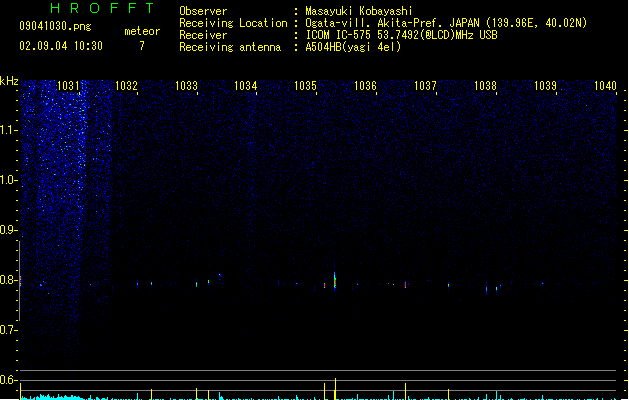Click the ICOM IC-575 receiver text
Image resolution: width=629 pixels, height=400 pixels.
coord(402,35)
